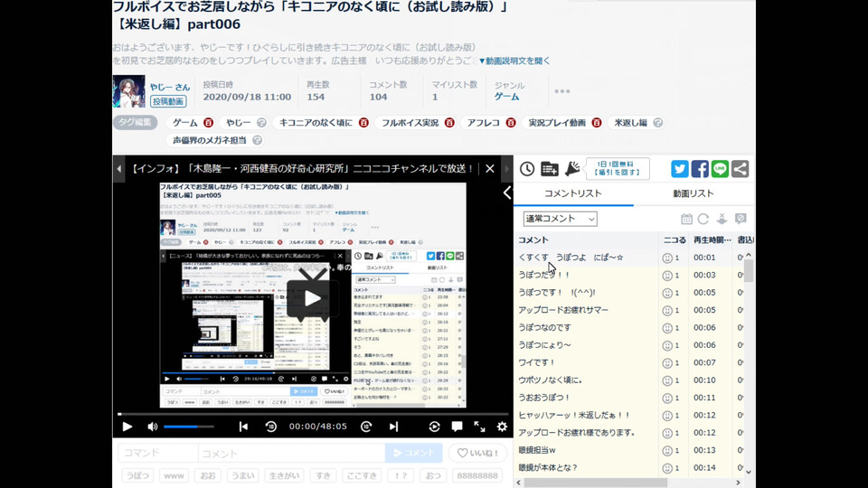
Task: Click the コマンド input field
Action: pos(157,453)
